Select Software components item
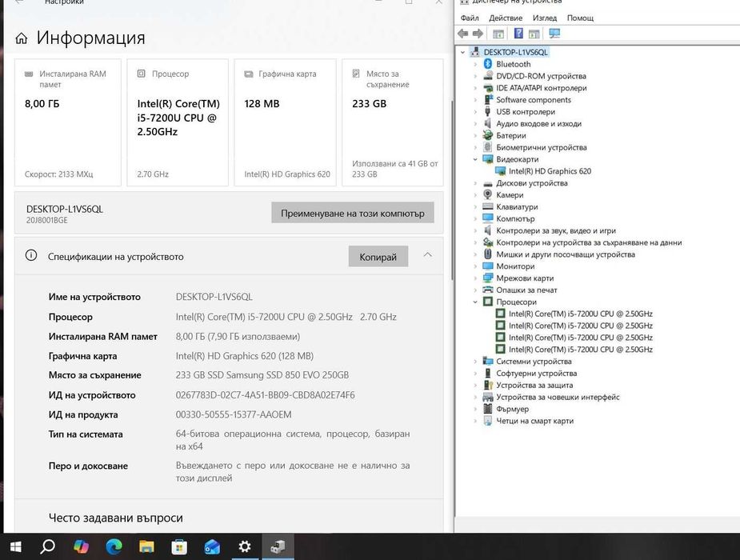Viewport: 740px width, 560px height. [534, 99]
